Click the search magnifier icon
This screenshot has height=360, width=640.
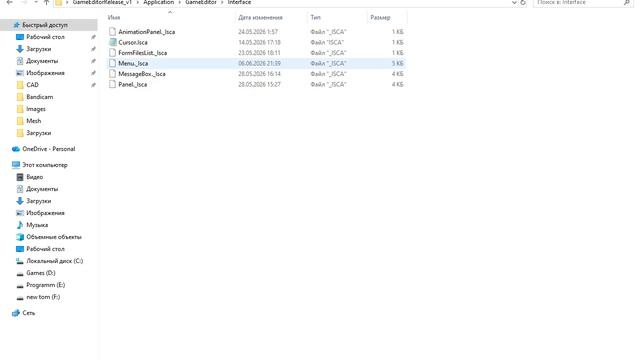point(627,2)
